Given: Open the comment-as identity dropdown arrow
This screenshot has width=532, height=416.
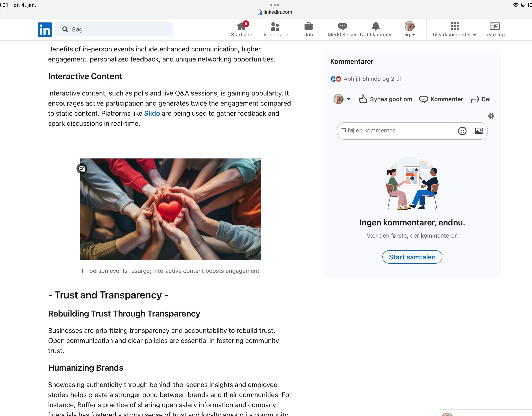Looking at the screenshot, I should tap(349, 99).
